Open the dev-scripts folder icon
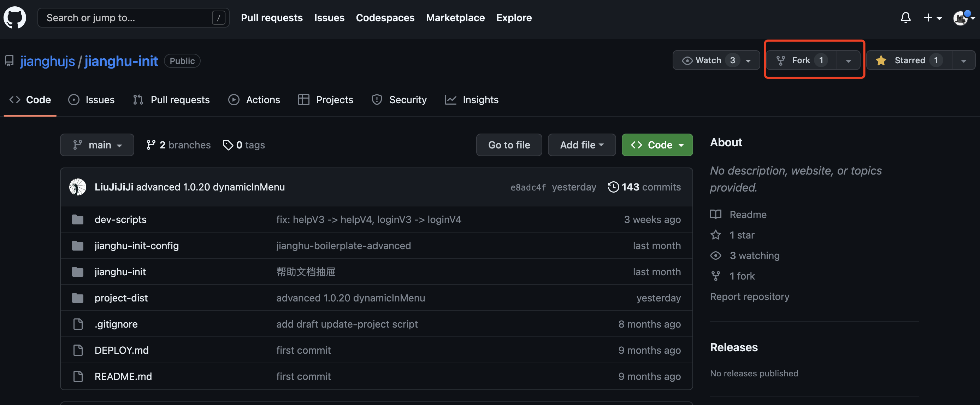 point(78,219)
